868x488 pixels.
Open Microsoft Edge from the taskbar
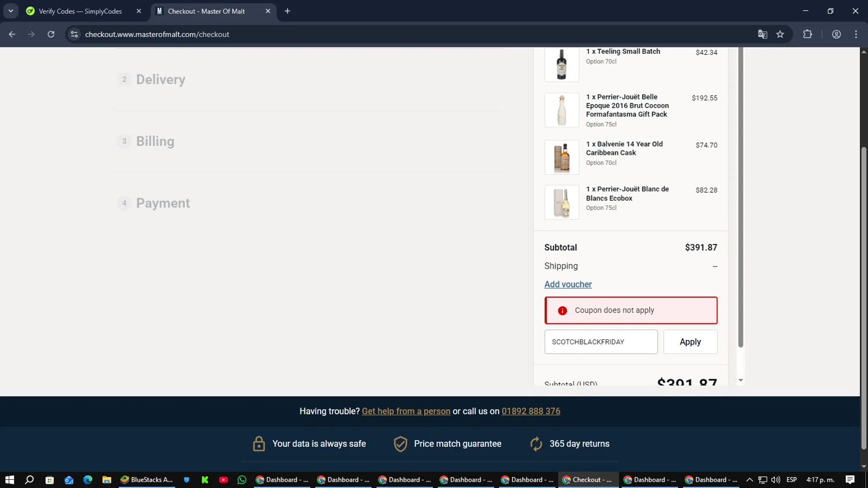pyautogui.click(x=88, y=480)
